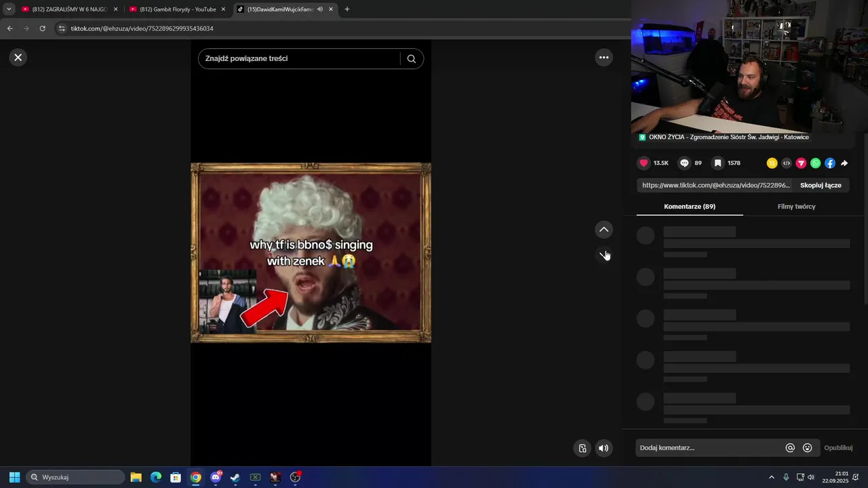The width and height of the screenshot is (868, 488).
Task: Open a new browser tab
Action: point(347,9)
